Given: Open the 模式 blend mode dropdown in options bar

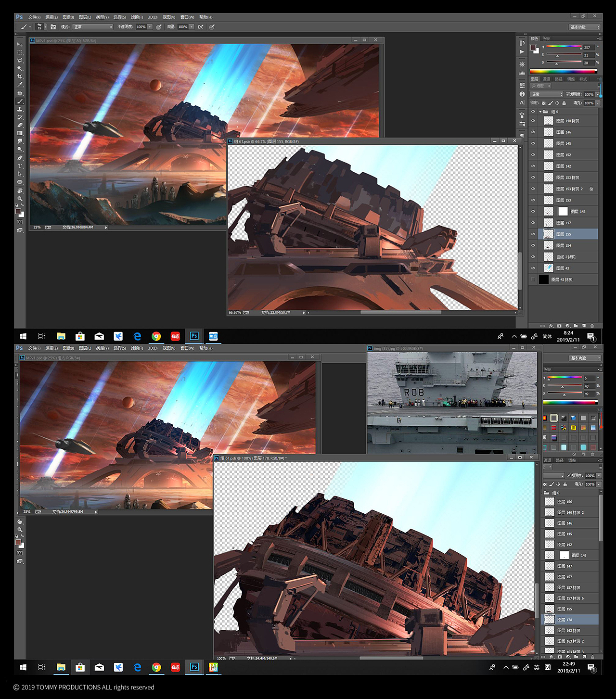Looking at the screenshot, I should point(92,27).
